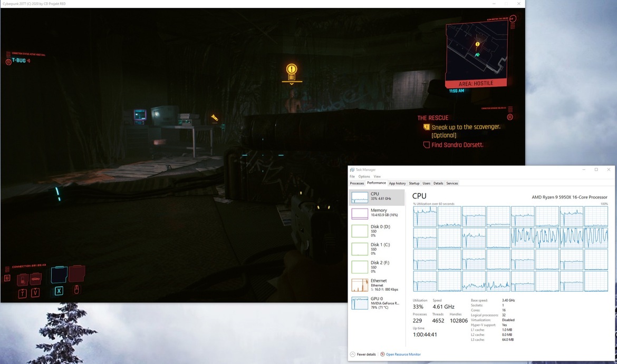Image resolution: width=617 pixels, height=364 pixels.
Task: Switch to the Startup tab
Action: 414,183
